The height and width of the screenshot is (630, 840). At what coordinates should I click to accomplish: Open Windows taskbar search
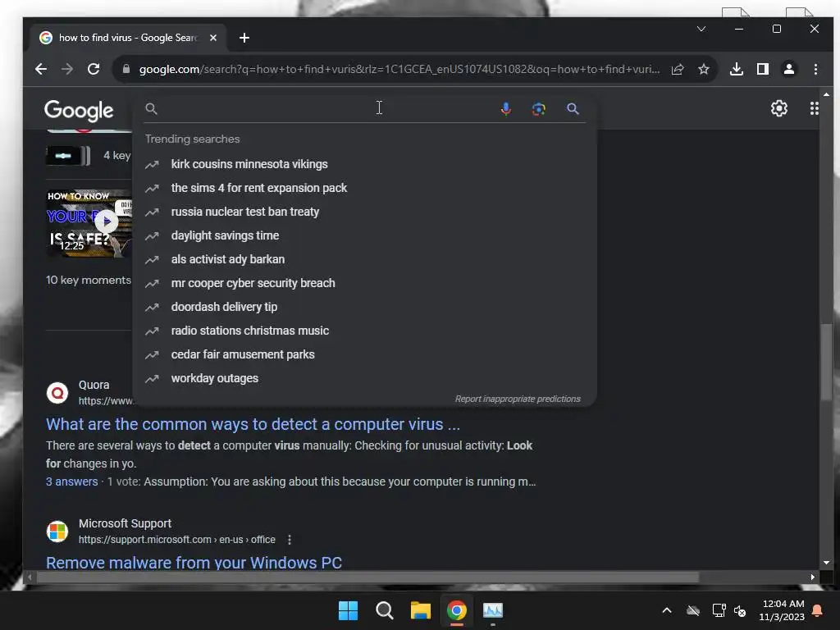(x=385, y=610)
